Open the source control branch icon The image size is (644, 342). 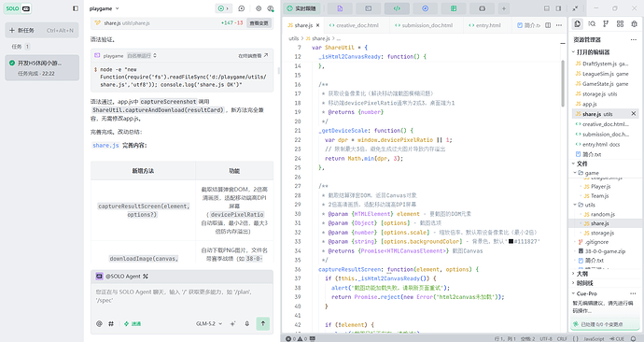click(x=606, y=24)
